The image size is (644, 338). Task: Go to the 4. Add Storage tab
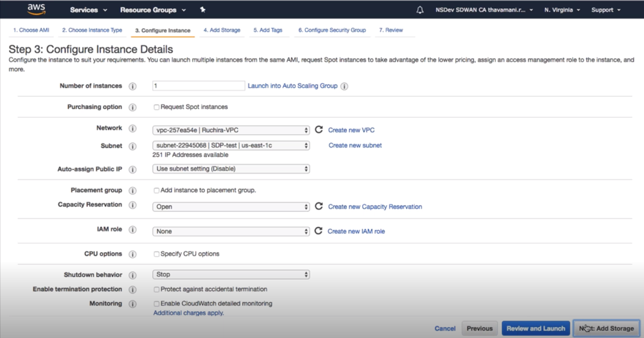click(x=222, y=30)
